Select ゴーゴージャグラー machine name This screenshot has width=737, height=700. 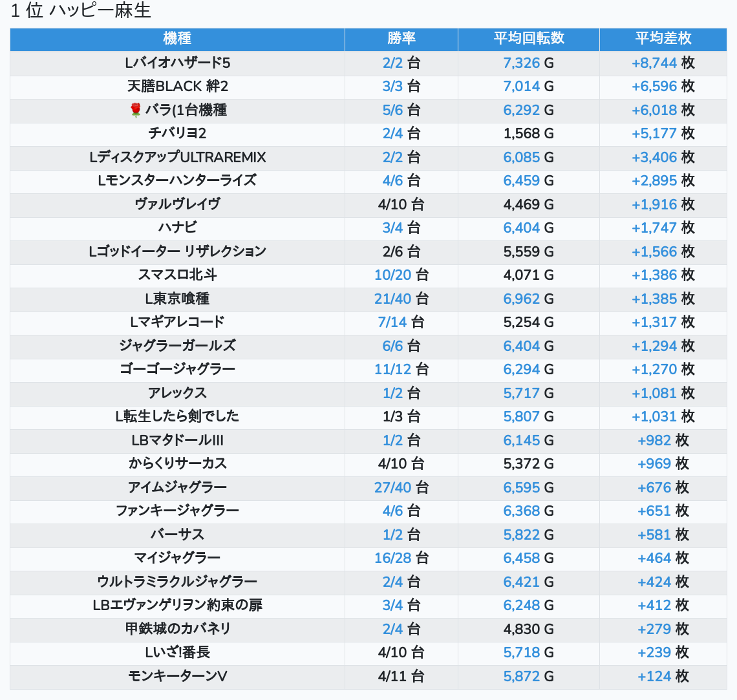click(x=177, y=369)
